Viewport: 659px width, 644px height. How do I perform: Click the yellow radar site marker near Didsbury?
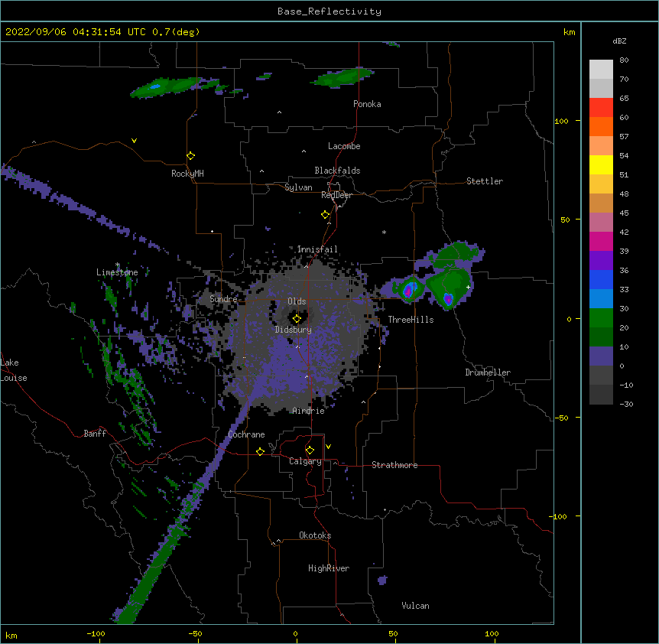[297, 319]
